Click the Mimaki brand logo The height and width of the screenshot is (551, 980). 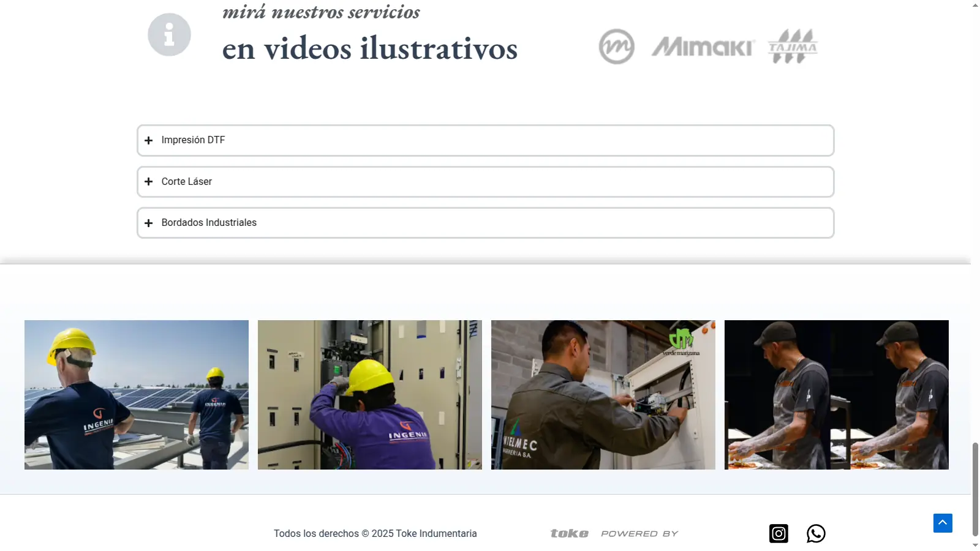(x=703, y=47)
